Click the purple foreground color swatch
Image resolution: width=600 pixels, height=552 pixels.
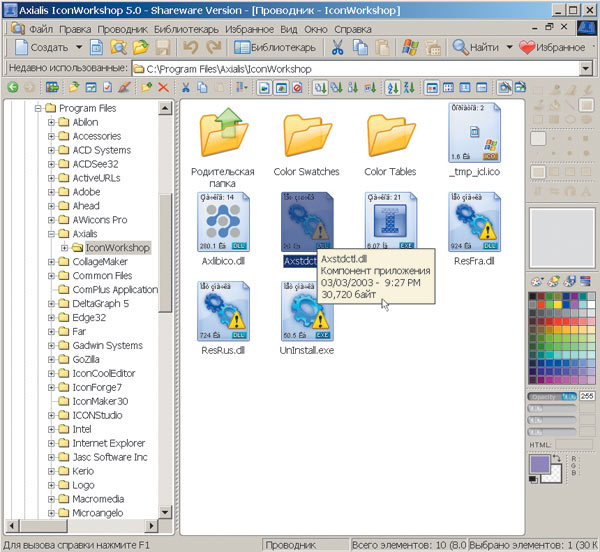pyautogui.click(x=540, y=463)
